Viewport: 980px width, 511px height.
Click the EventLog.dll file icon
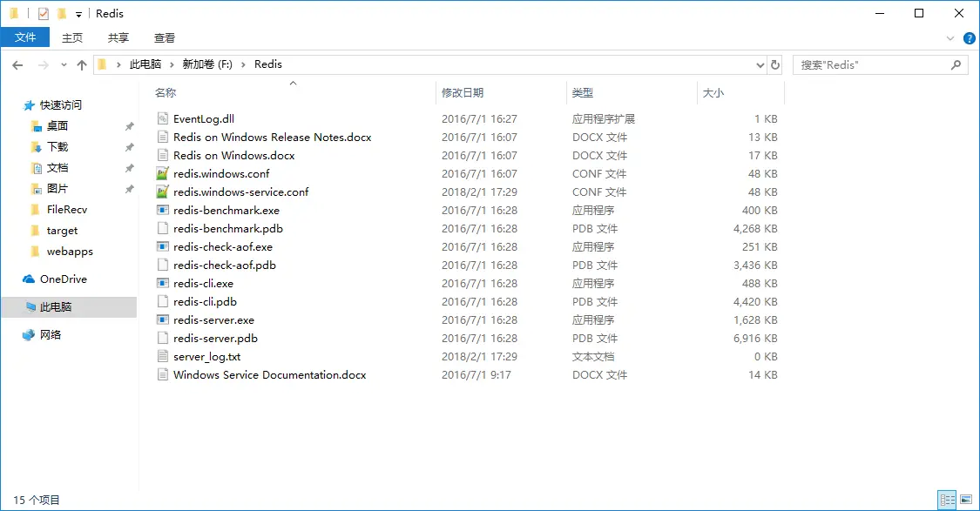pyautogui.click(x=163, y=118)
